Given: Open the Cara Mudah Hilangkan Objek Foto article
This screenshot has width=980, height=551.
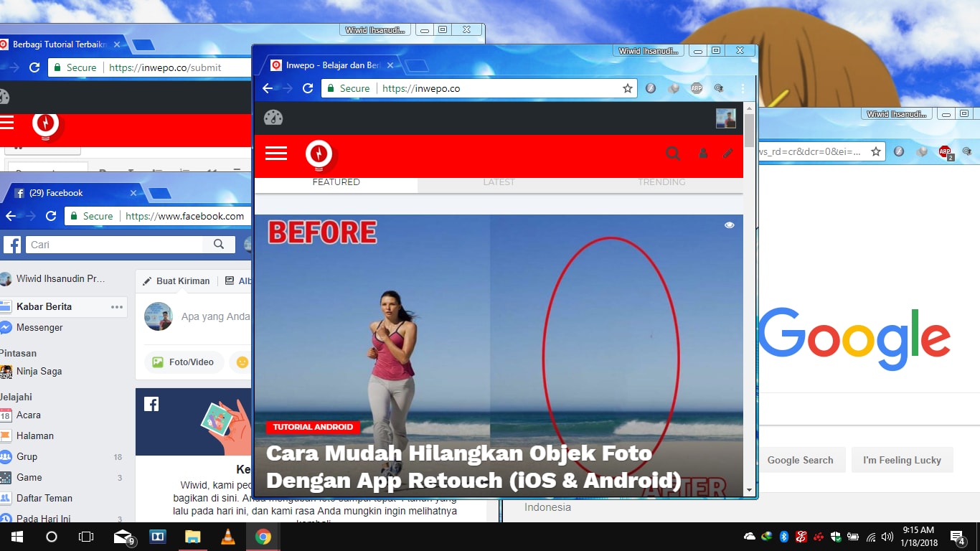Looking at the screenshot, I should click(473, 466).
